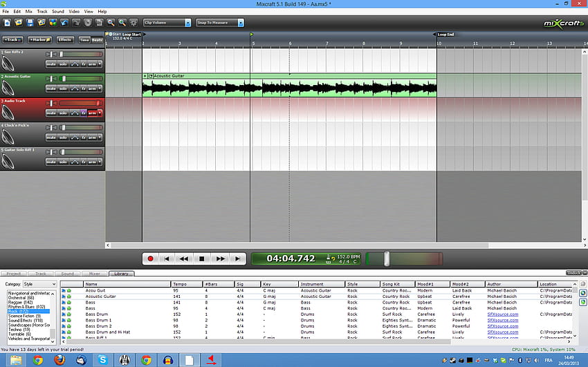The height and width of the screenshot is (367, 588).
Task: Switch timeline to Time mode
Action: point(84,39)
